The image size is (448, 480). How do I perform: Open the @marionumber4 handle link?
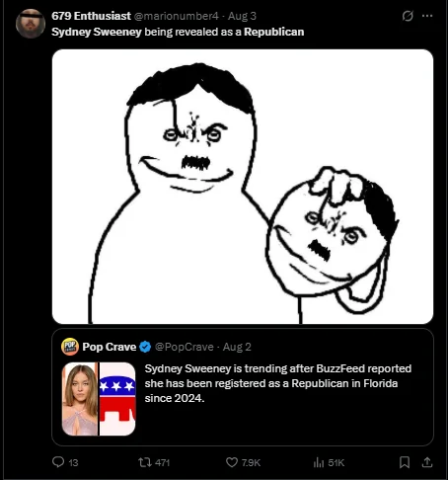coord(176,16)
